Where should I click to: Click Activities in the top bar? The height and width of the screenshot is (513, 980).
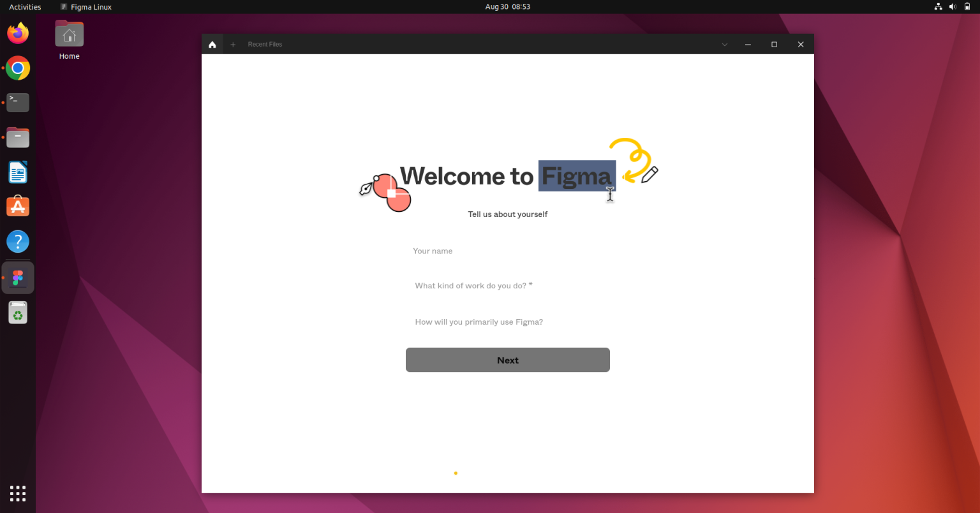pyautogui.click(x=24, y=6)
